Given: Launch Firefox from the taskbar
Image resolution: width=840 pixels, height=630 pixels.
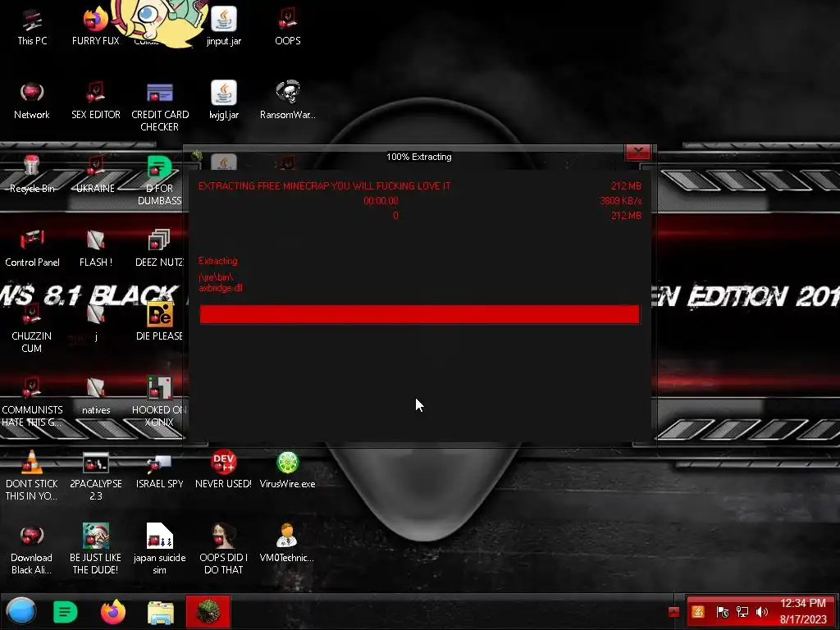Looking at the screenshot, I should (x=113, y=611).
